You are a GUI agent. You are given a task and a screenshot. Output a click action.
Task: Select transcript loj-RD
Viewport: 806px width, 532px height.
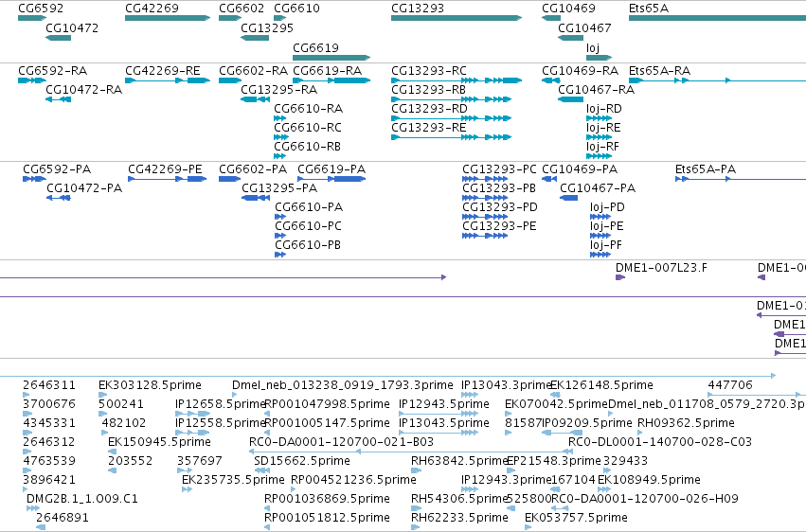click(x=604, y=108)
